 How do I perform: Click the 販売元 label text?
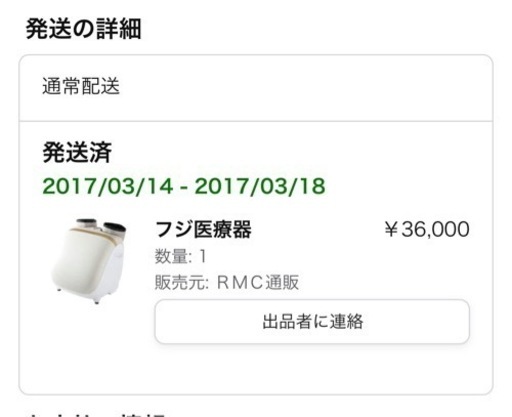[179, 282]
